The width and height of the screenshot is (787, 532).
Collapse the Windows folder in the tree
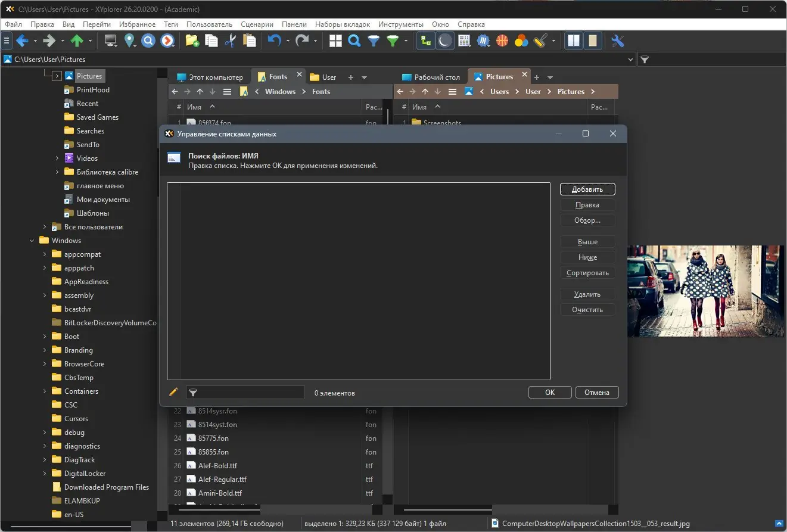point(32,241)
